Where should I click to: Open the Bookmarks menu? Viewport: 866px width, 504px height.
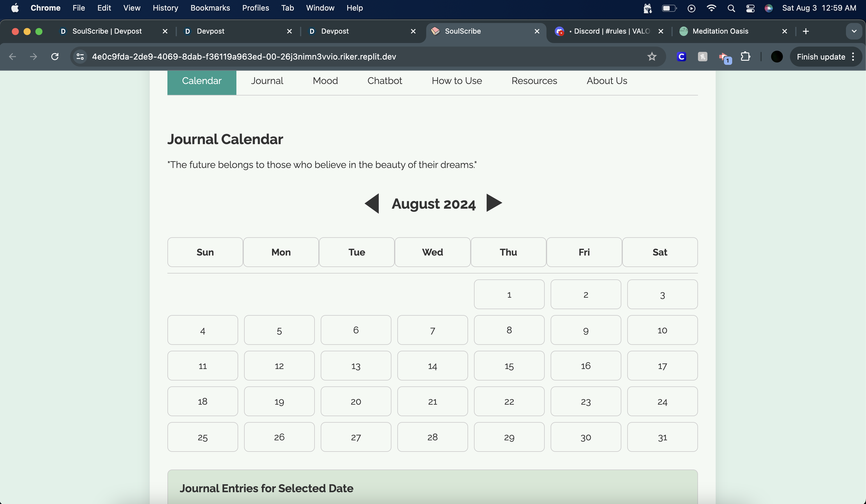[x=210, y=8]
